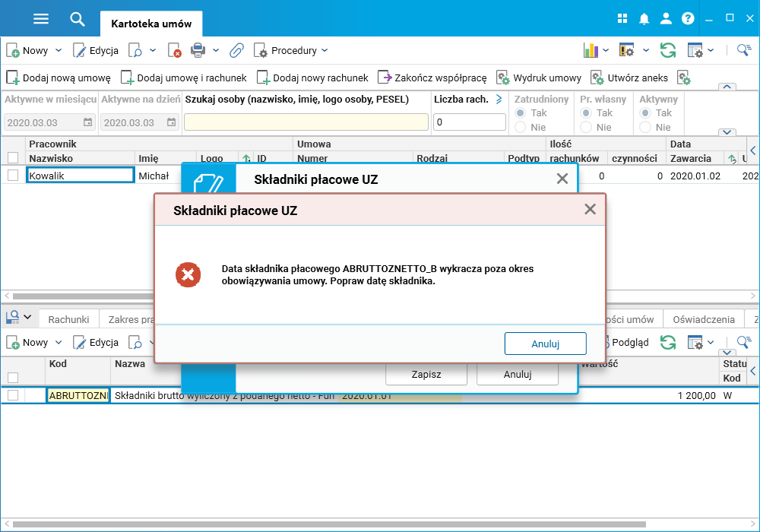
Task: Click Anuluj in the error dialog
Action: point(545,344)
